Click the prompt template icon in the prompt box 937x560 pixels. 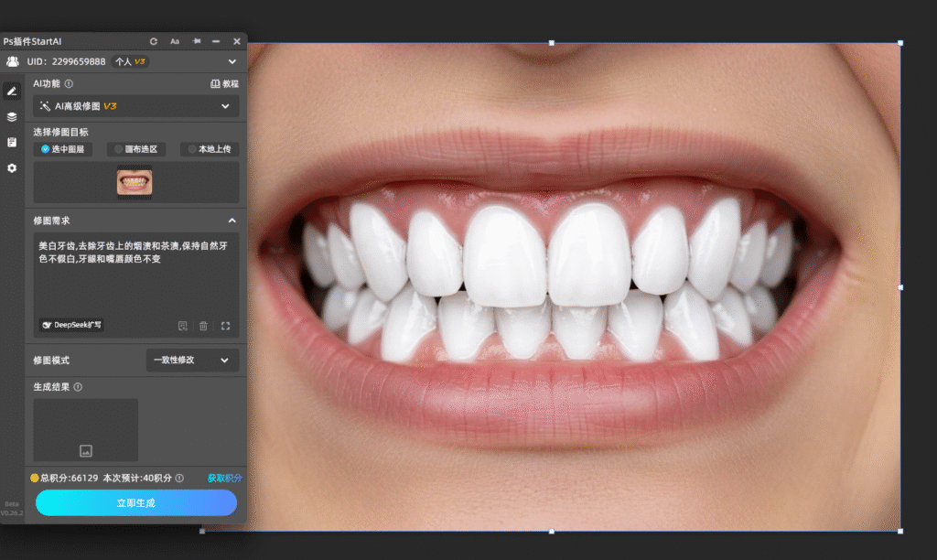pos(183,326)
